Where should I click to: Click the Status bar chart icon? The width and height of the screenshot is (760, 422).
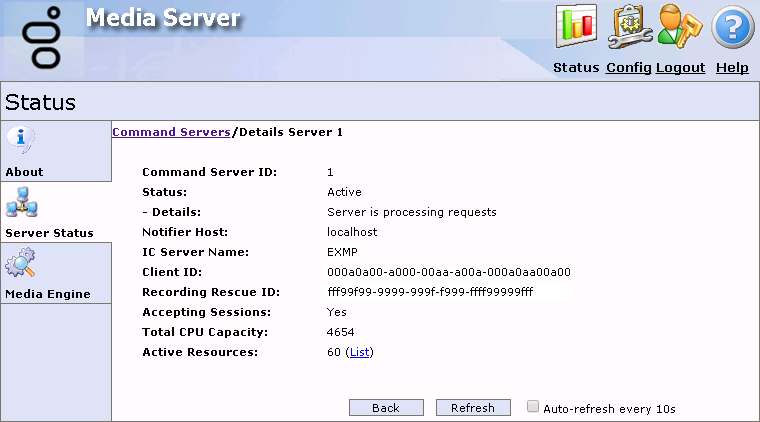[576, 27]
